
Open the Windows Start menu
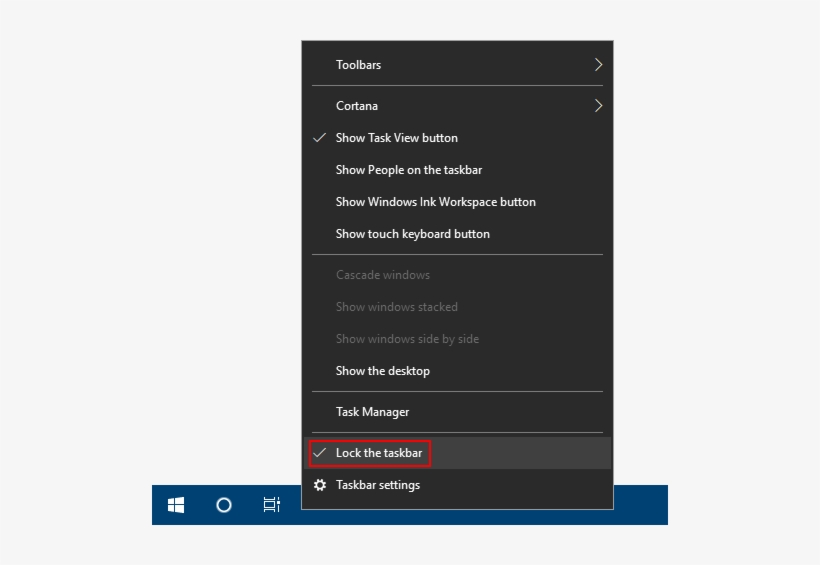click(176, 505)
